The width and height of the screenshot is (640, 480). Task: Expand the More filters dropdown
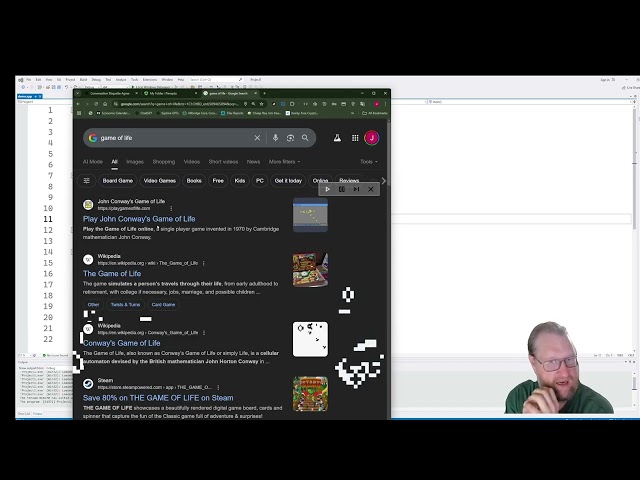[x=284, y=162]
